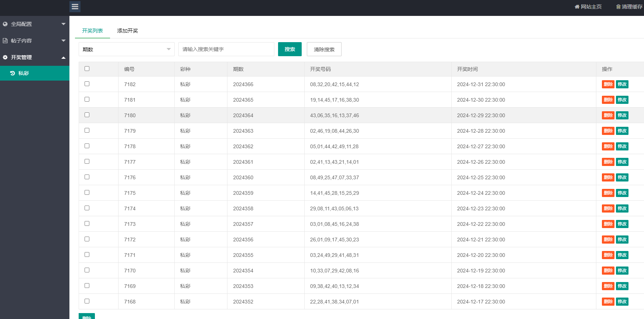The image size is (644, 319).
Task: Select the 开奖列表 tab
Action: pos(92,31)
